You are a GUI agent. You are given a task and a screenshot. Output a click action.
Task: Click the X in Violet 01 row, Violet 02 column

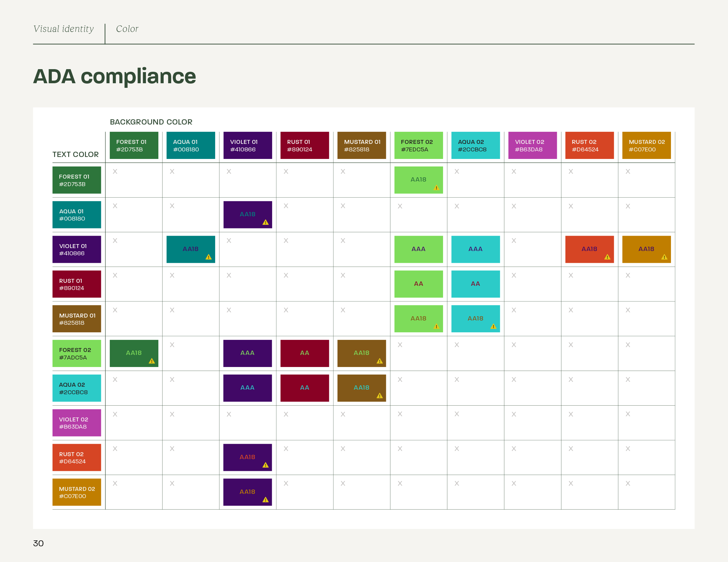[514, 241]
